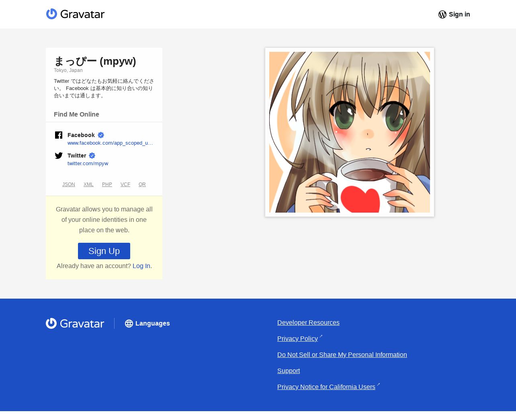Screen dimensions: 516x420
Task: Open Privacy Notice for California Users link
Action: [x=326, y=387]
